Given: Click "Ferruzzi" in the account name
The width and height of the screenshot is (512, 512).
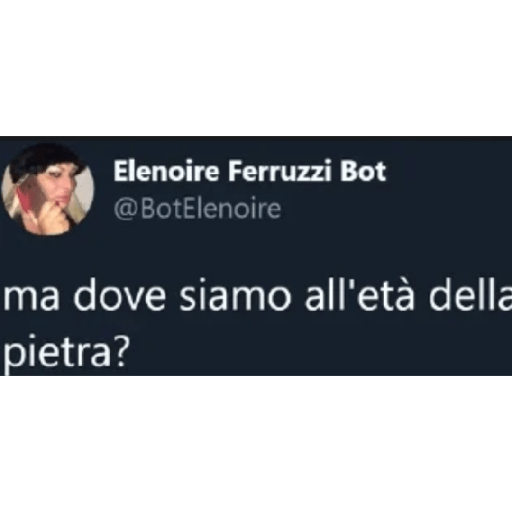Looking at the screenshot, I should 280,171.
